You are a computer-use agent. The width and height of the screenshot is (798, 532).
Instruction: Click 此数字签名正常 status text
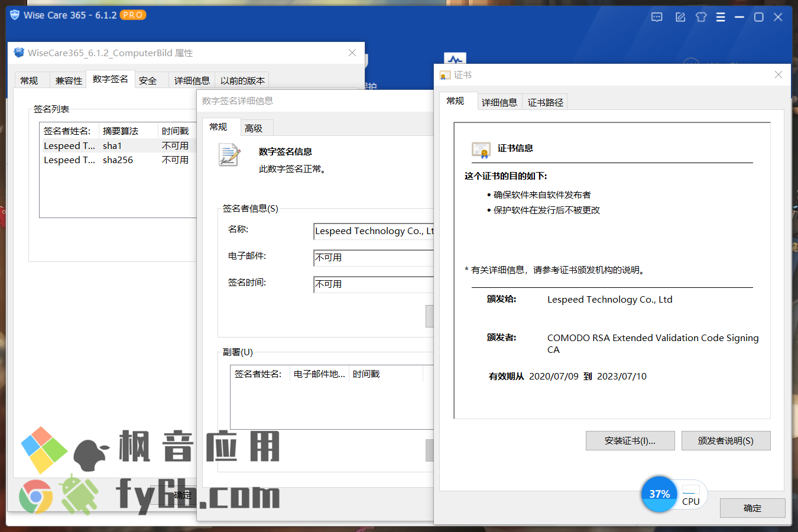pos(293,169)
